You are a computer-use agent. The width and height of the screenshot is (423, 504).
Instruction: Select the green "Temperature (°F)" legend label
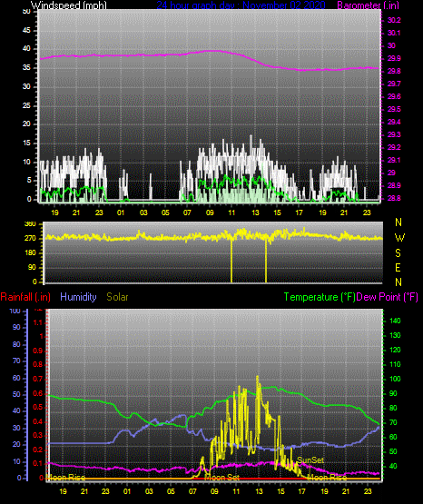(320, 297)
